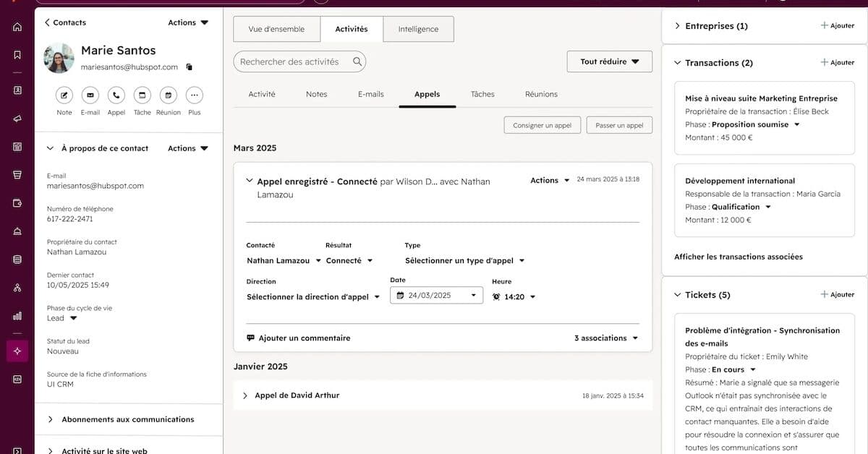868x454 pixels.
Task: Open the Content sidebar icon
Action: click(17, 147)
